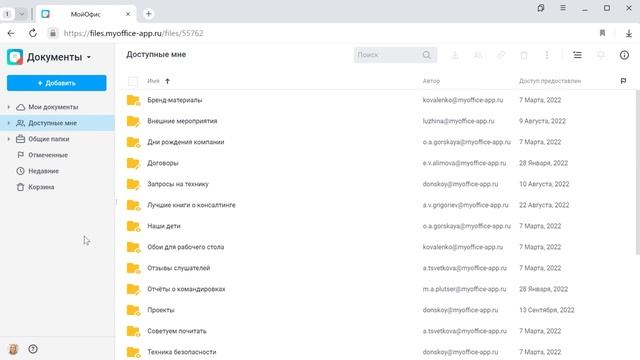Toggle the select-all checkbox in header
Screen dimensions: 640x360
[x=133, y=81]
